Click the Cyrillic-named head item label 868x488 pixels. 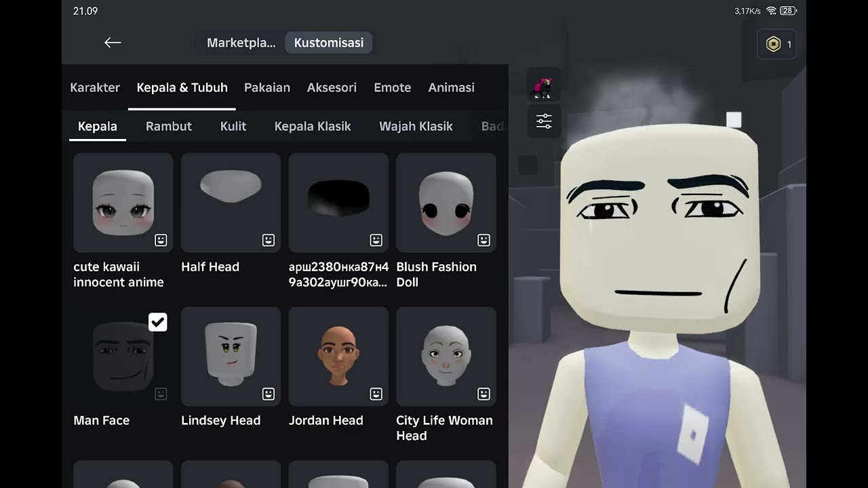pyautogui.click(x=338, y=274)
